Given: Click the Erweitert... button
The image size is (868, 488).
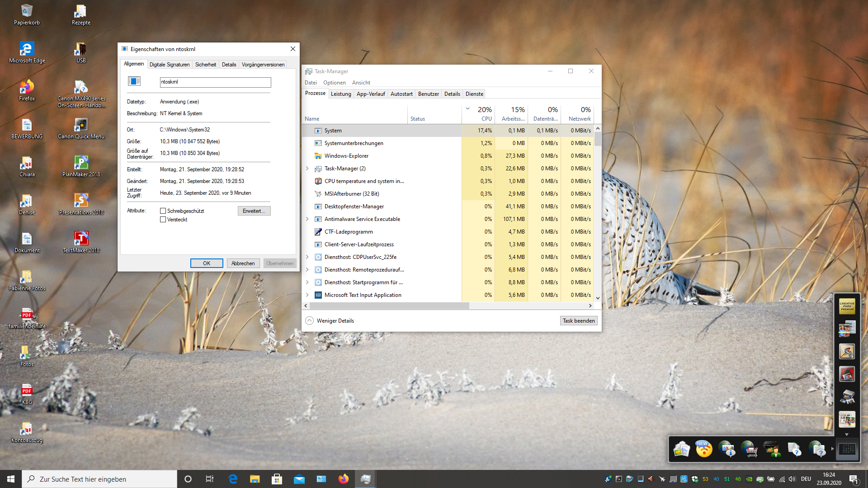Looking at the screenshot, I should (254, 211).
